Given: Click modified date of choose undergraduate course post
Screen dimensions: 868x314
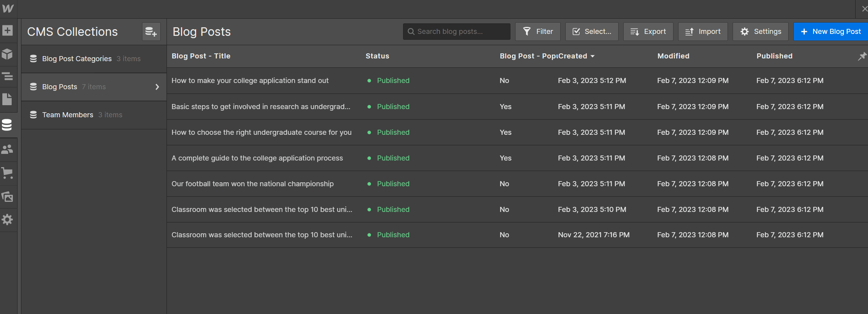Looking at the screenshot, I should [693, 132].
